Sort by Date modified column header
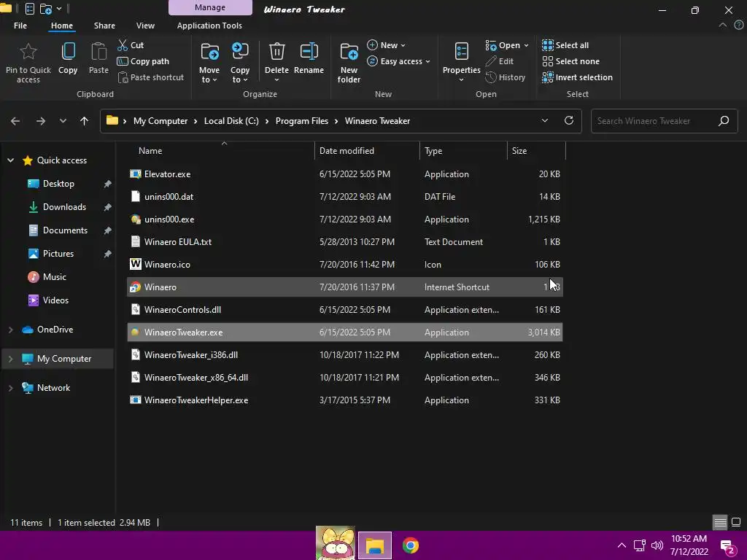Image resolution: width=747 pixels, height=560 pixels. point(367,150)
